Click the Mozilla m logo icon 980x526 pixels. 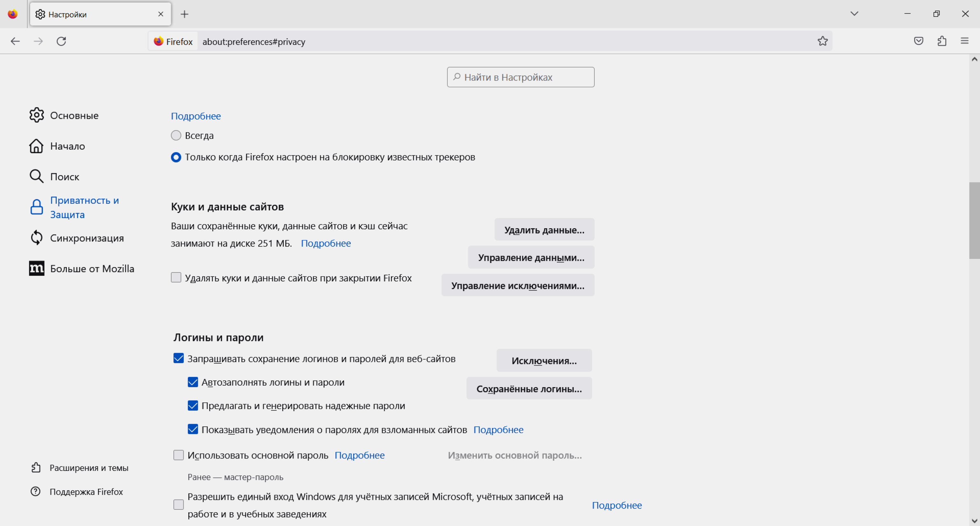[x=37, y=268]
